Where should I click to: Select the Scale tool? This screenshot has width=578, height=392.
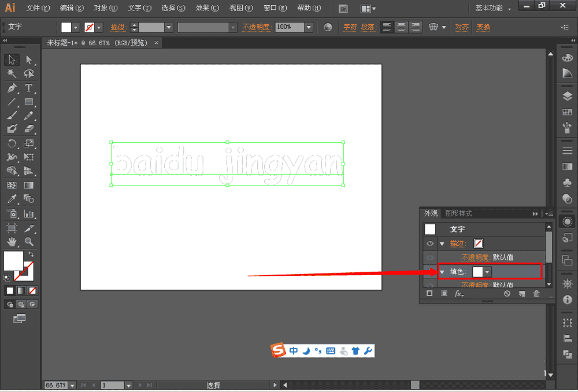coord(28,143)
